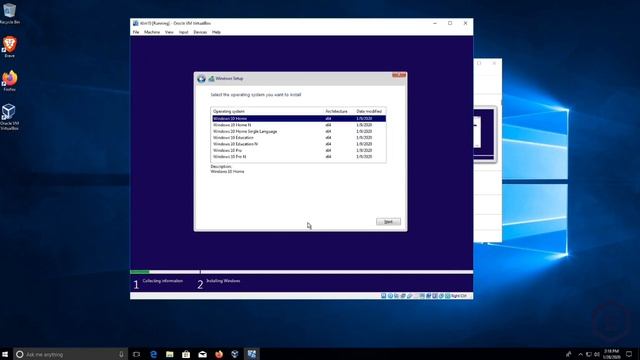Open the Firefox desktop shortcut
The height and width of the screenshot is (360, 640).
click(9, 80)
